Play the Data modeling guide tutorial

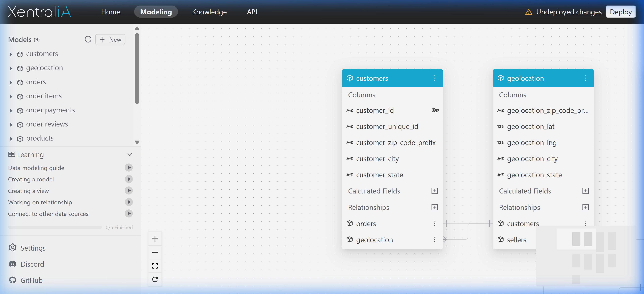tap(128, 168)
